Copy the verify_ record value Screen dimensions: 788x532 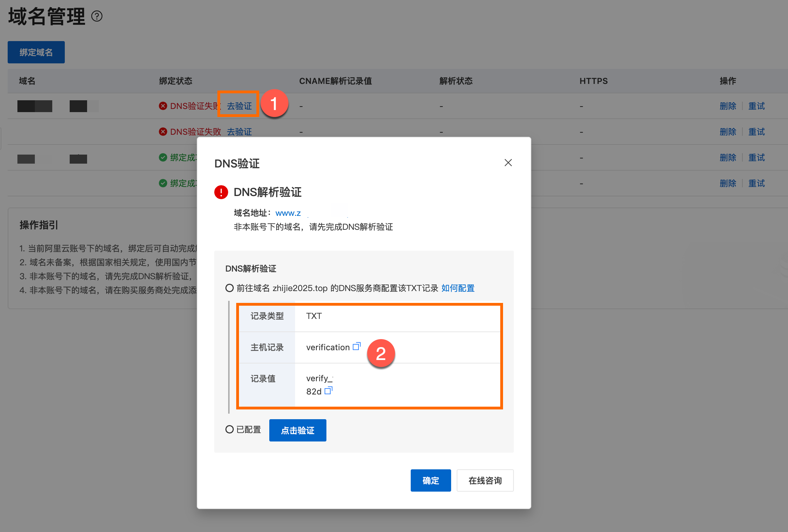[x=328, y=391]
